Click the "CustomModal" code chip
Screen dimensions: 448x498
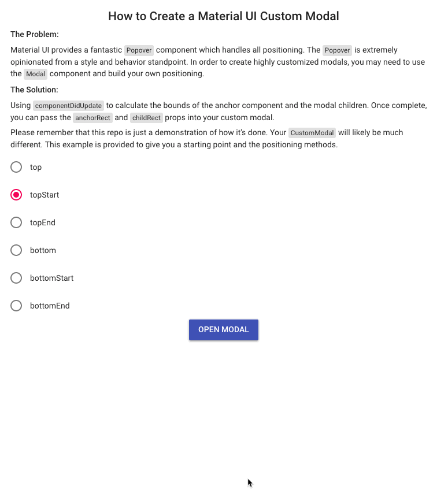click(312, 133)
